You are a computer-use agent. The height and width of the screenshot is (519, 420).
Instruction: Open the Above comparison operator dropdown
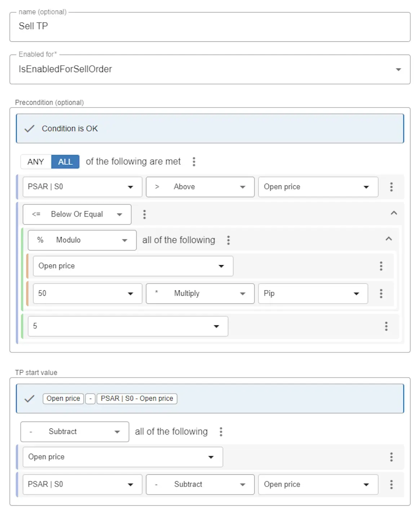point(200,187)
